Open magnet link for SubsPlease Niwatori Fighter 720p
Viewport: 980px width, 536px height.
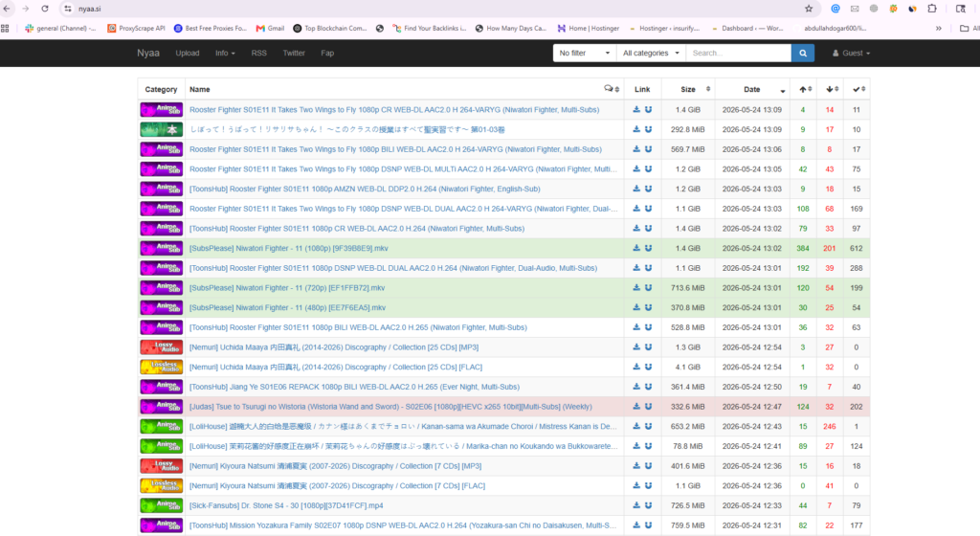point(648,288)
